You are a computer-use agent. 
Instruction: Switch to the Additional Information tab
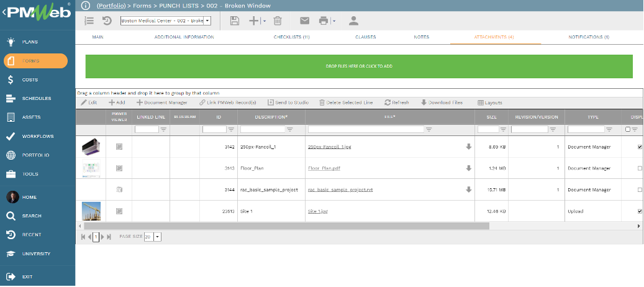point(184,37)
